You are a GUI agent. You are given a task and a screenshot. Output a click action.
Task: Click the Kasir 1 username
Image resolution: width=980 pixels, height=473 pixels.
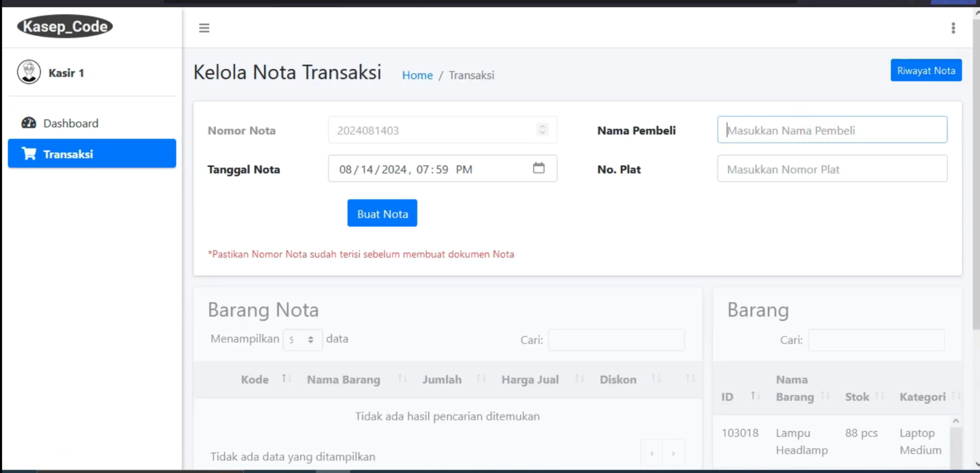coord(66,73)
